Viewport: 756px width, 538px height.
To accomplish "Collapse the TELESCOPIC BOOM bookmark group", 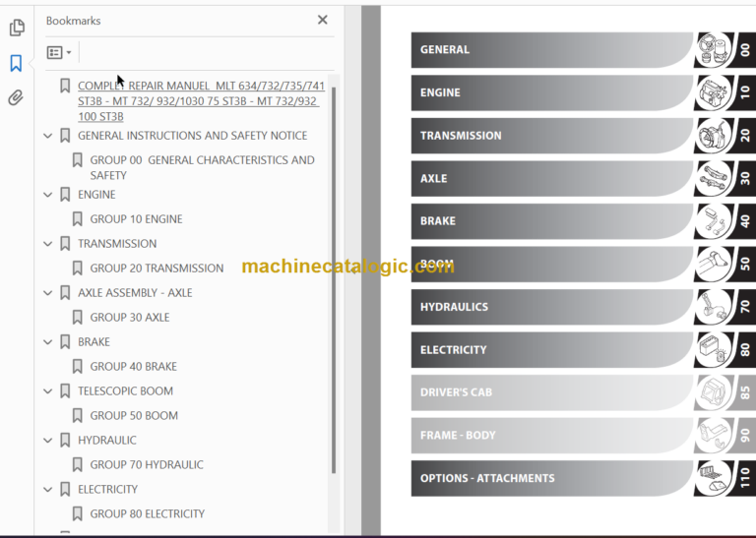I will coord(47,391).
